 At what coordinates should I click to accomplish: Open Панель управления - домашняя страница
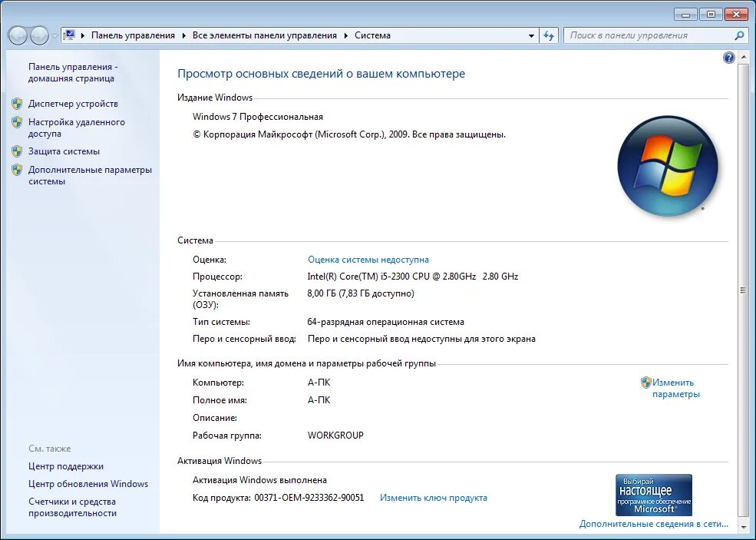pos(73,72)
